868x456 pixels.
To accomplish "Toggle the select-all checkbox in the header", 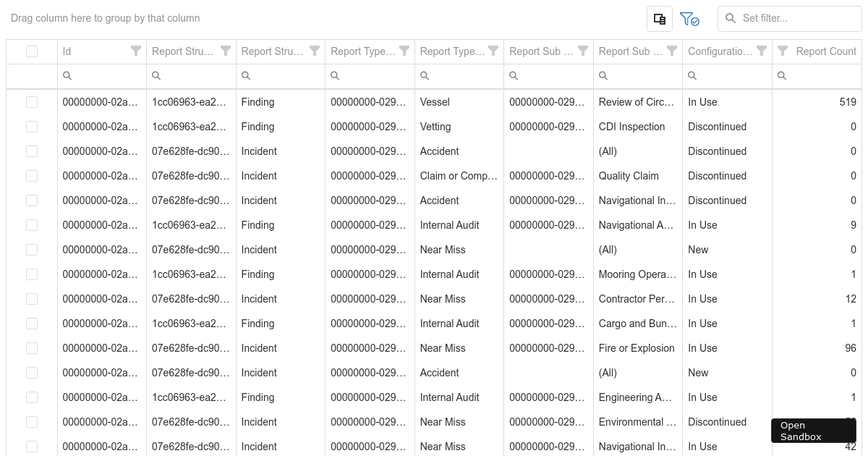I will (x=32, y=51).
